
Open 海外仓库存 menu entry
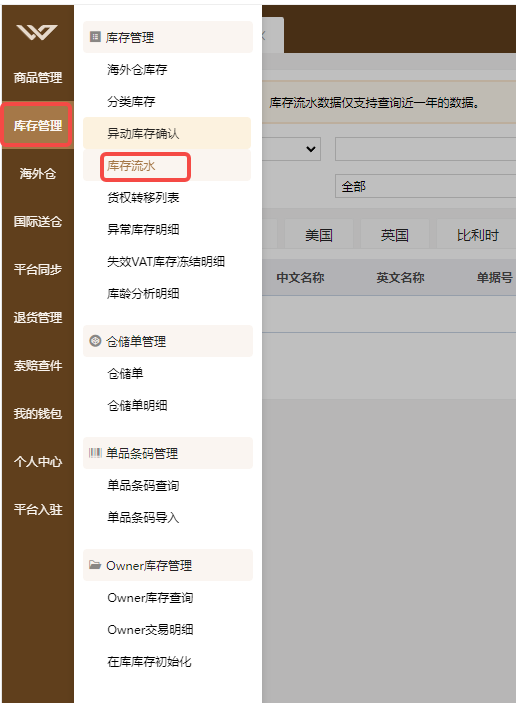coord(137,69)
